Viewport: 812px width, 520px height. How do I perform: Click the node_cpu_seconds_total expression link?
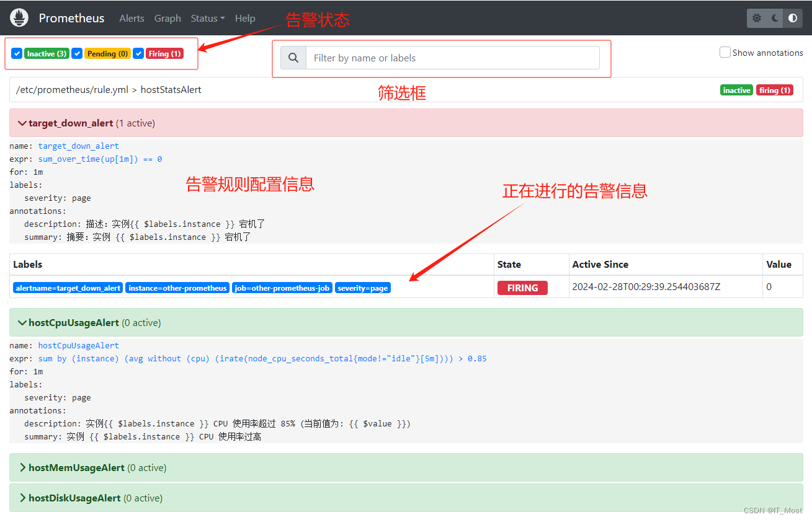[x=262, y=358]
